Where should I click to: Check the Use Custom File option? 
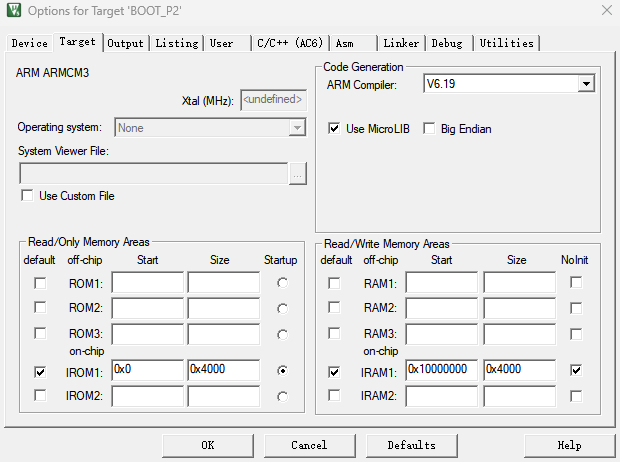click(27, 196)
